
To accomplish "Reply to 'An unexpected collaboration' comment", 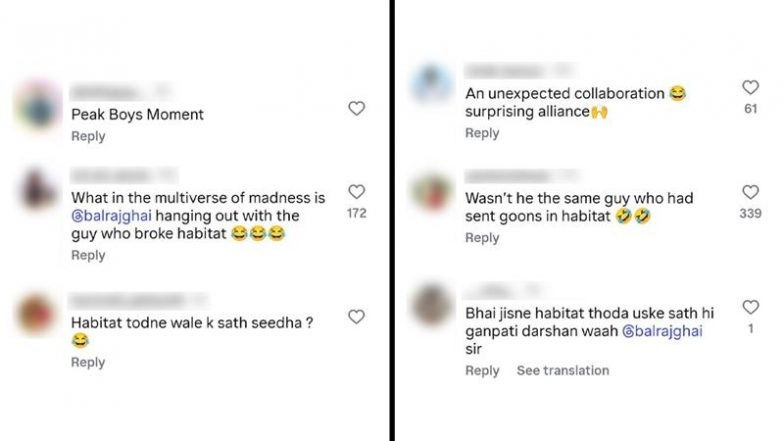I will tap(482, 133).
